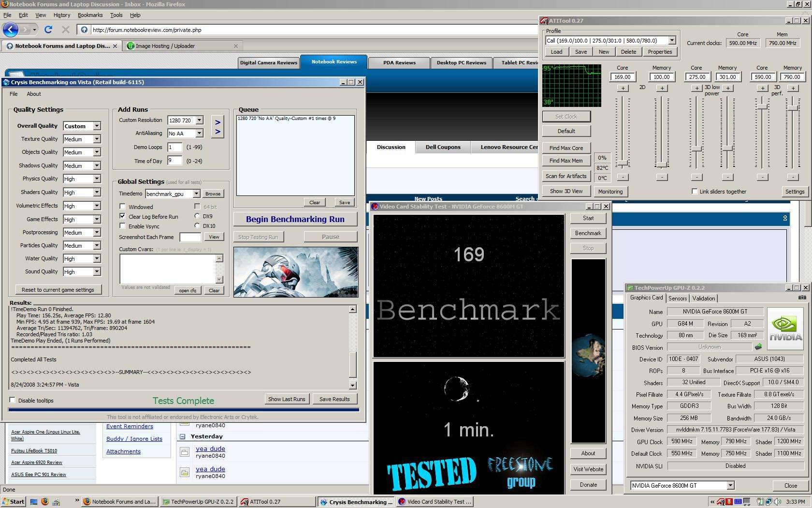Click 3D perf. Core slider thumb
The height and width of the screenshot is (508, 812).
pos(762,106)
